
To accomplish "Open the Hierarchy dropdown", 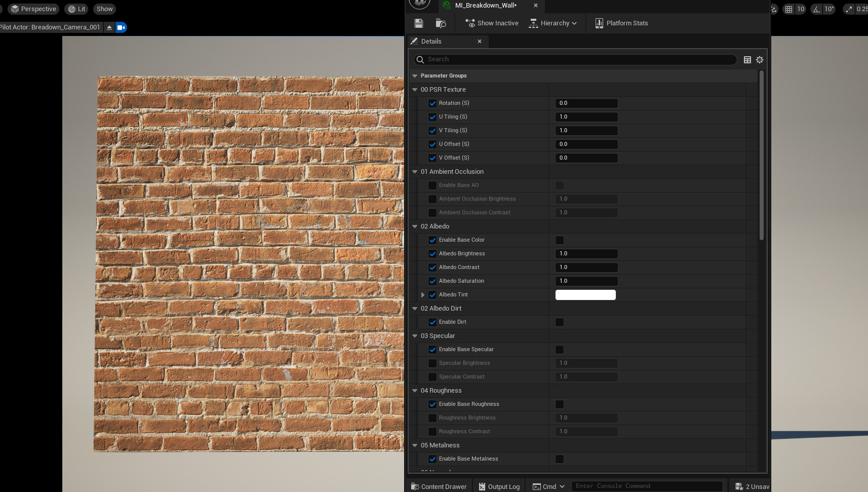I will [x=553, y=23].
